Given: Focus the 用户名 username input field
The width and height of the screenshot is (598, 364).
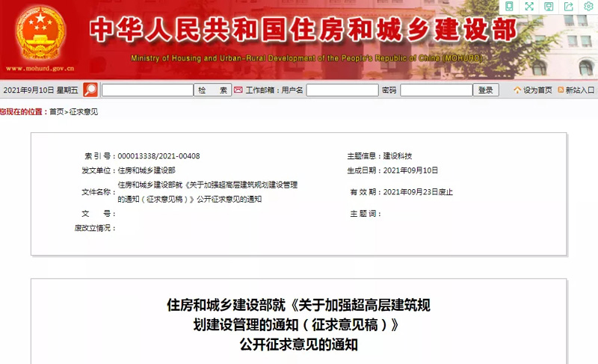Looking at the screenshot, I should tap(342, 90).
